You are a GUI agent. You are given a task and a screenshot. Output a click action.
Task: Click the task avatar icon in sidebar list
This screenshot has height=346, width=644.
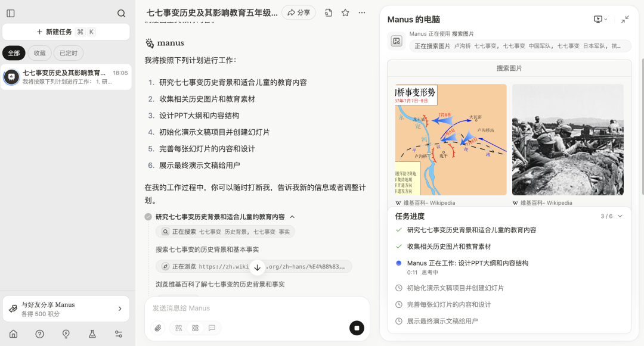coord(11,77)
